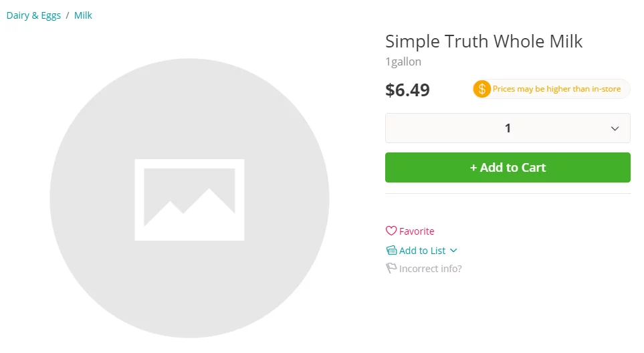Click the $6.49 price
Viewport: 644px width, 353px height.
click(x=407, y=90)
